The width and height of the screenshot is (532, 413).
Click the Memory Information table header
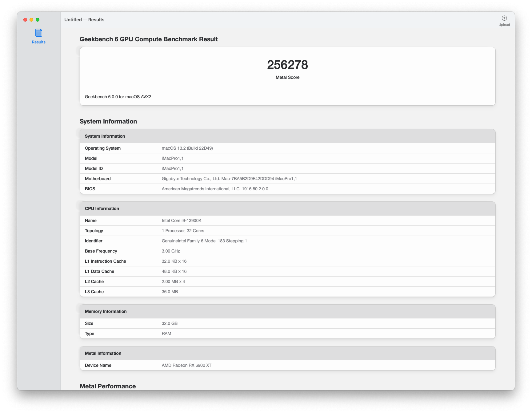coord(287,311)
